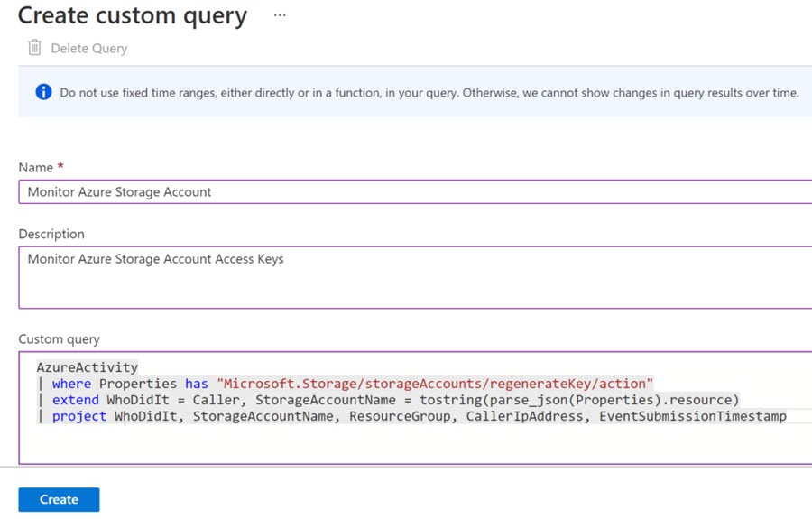This screenshot has width=812, height=519.
Task: Click the 'has' operator in query
Action: coord(197,384)
